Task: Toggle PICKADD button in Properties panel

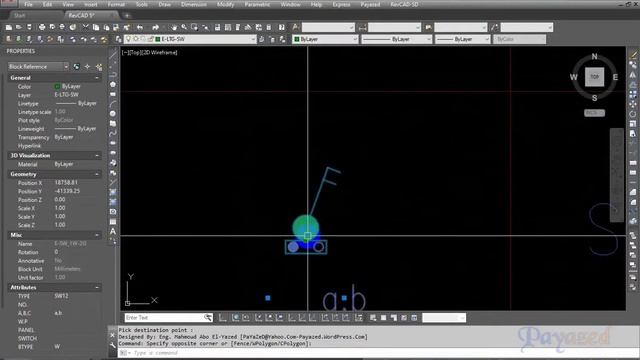Action: (x=76, y=67)
